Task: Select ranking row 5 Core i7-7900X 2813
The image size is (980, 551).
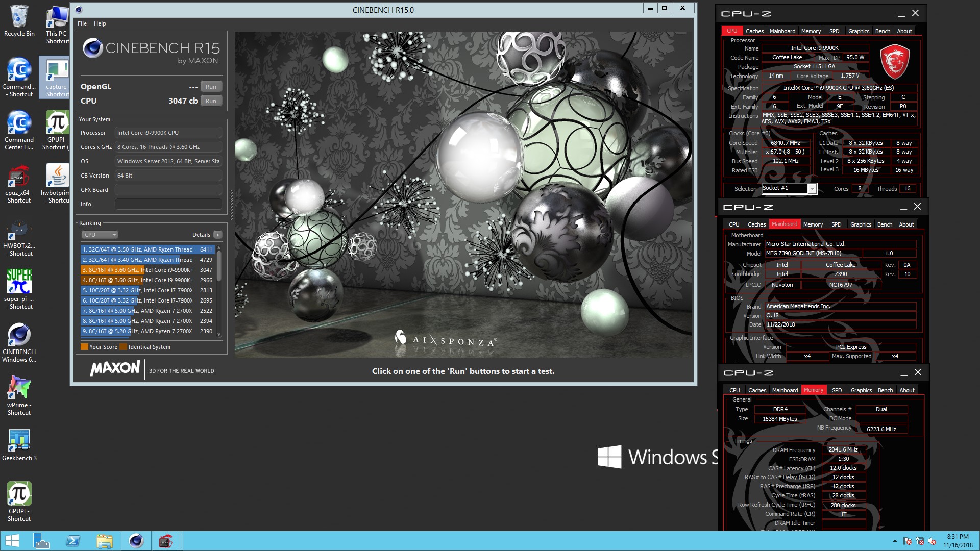Action: coord(147,290)
